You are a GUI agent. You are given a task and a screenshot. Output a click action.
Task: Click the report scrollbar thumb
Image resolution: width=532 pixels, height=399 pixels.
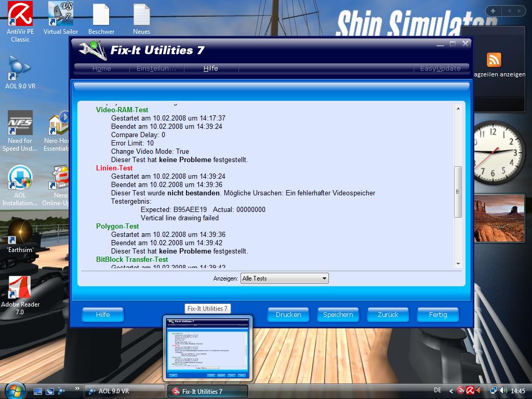pyautogui.click(x=458, y=192)
